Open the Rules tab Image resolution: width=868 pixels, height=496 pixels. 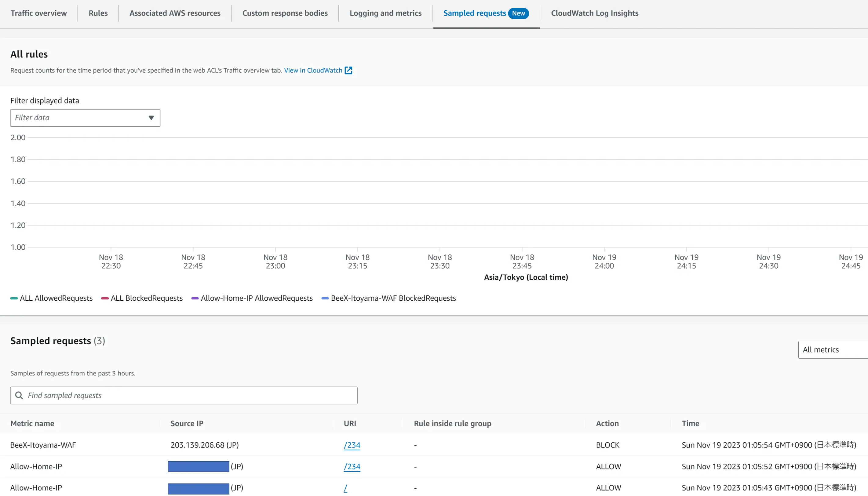[98, 13]
